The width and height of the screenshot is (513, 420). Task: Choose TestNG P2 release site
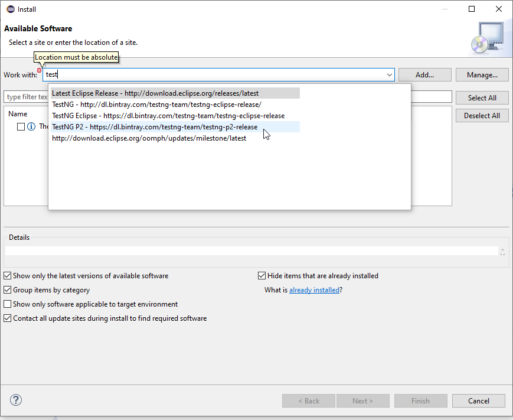(x=175, y=126)
